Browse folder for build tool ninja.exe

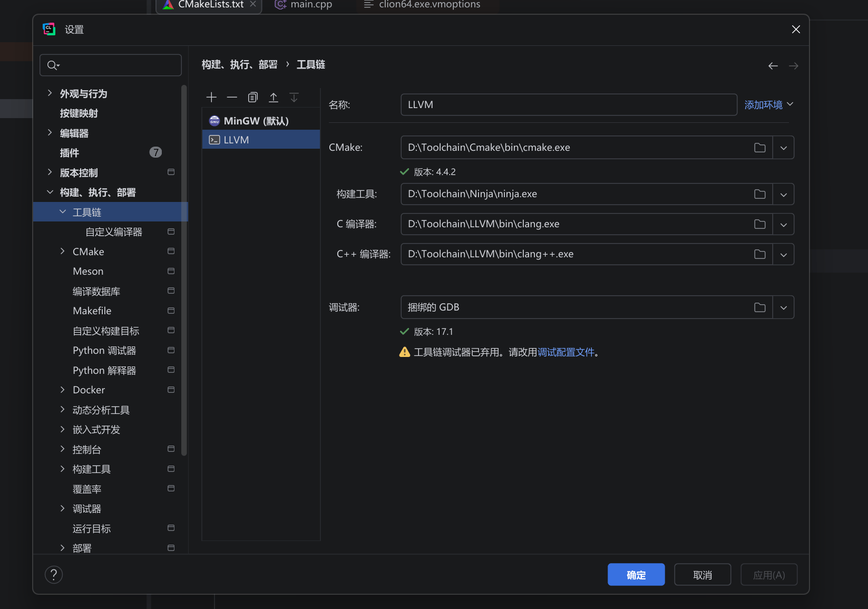(759, 194)
